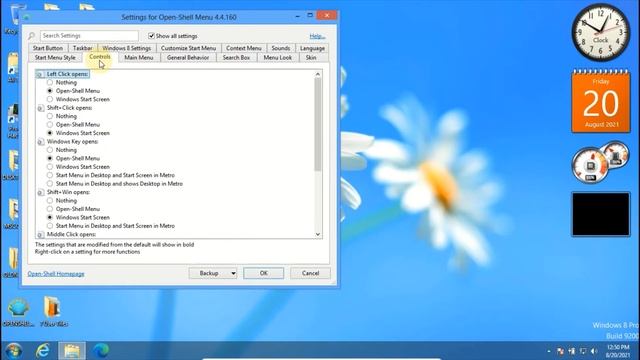Select Open-Shell Menu under Shift+Click opens

tap(50, 124)
